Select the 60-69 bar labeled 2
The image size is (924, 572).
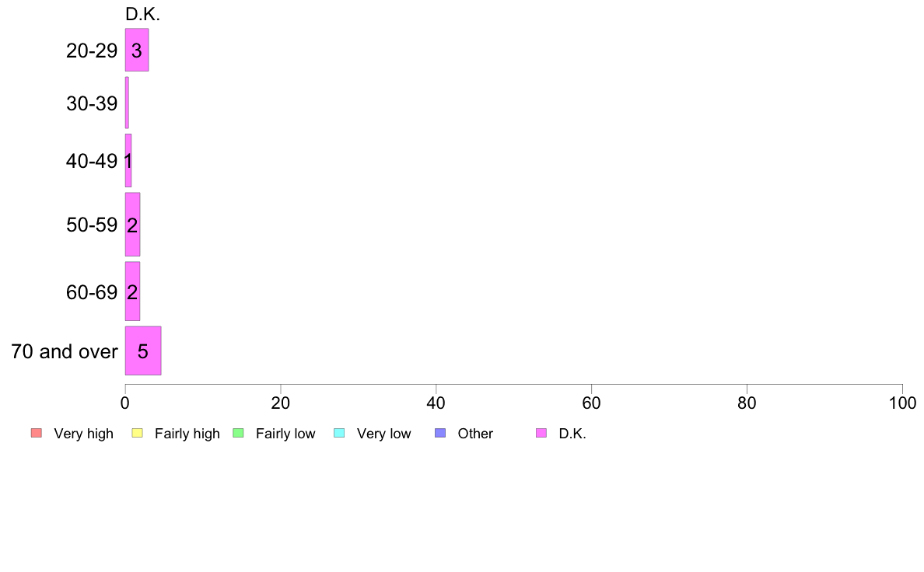132,291
